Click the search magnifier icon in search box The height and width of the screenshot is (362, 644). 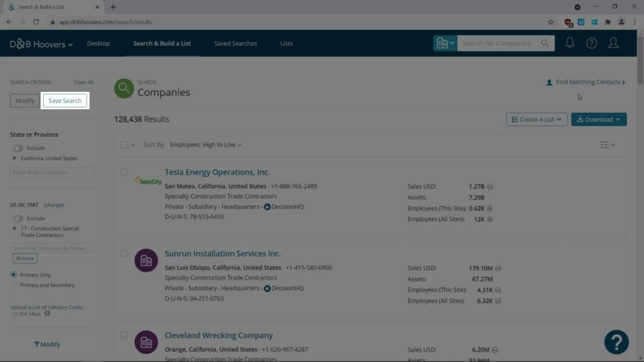pyautogui.click(x=545, y=43)
